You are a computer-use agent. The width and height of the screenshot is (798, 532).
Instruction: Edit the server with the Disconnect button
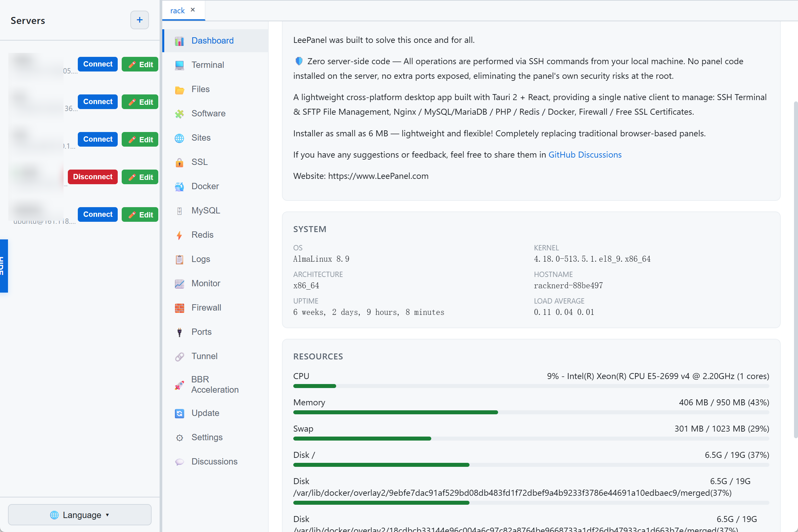pos(140,177)
